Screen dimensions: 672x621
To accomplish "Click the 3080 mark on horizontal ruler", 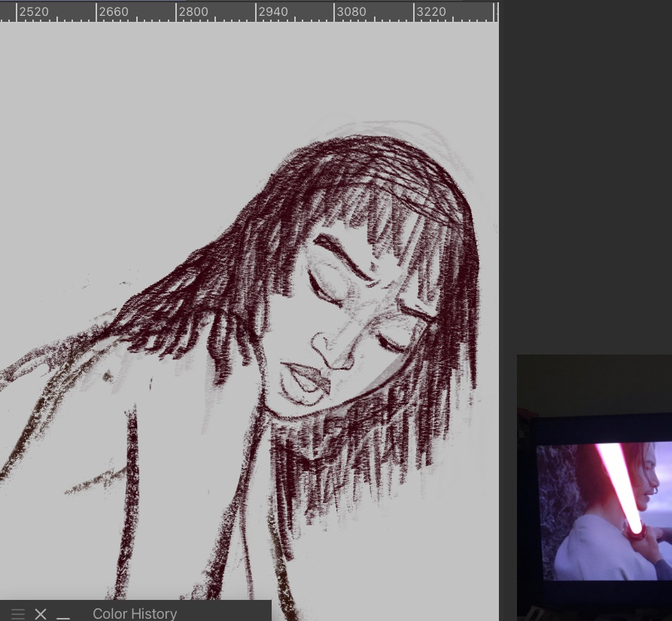I will [351, 12].
